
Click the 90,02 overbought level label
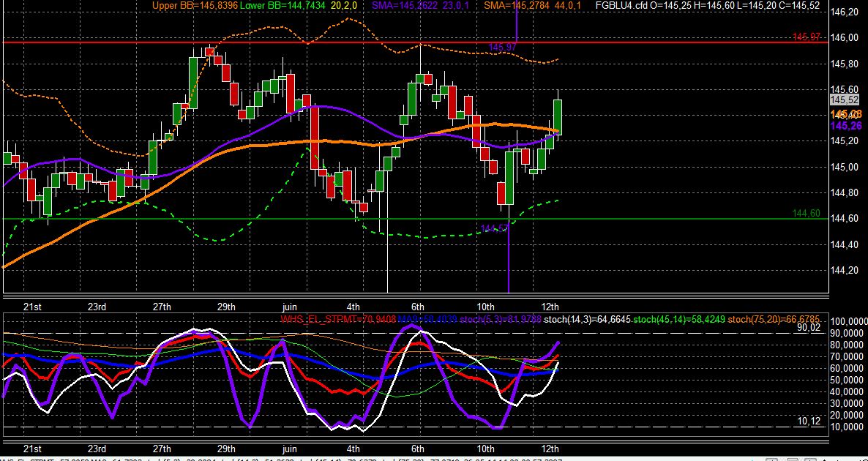[x=809, y=328]
